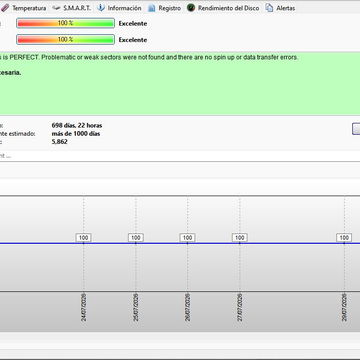Select the más de 1000 días value
360x360 pixels.
pyautogui.click(x=76, y=134)
